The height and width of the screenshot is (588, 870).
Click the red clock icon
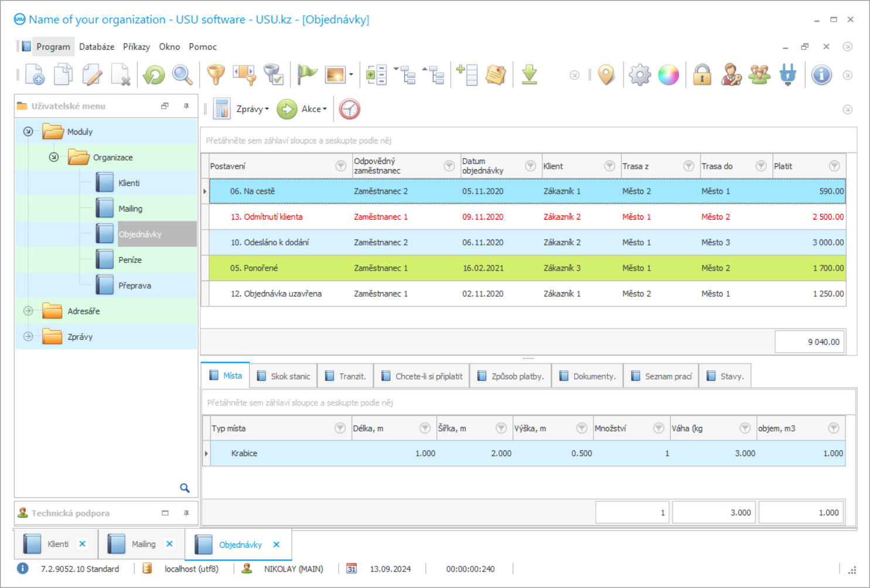click(x=349, y=109)
